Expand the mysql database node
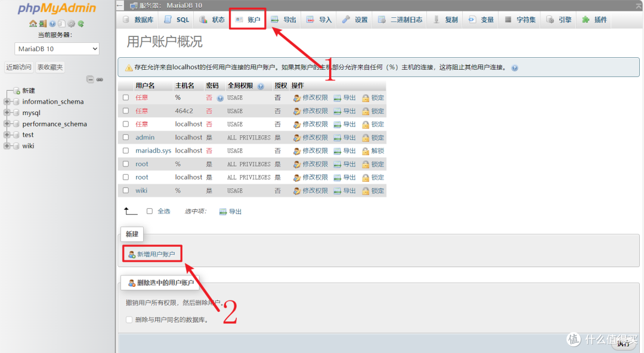The width and height of the screenshot is (644, 353). click(7, 113)
